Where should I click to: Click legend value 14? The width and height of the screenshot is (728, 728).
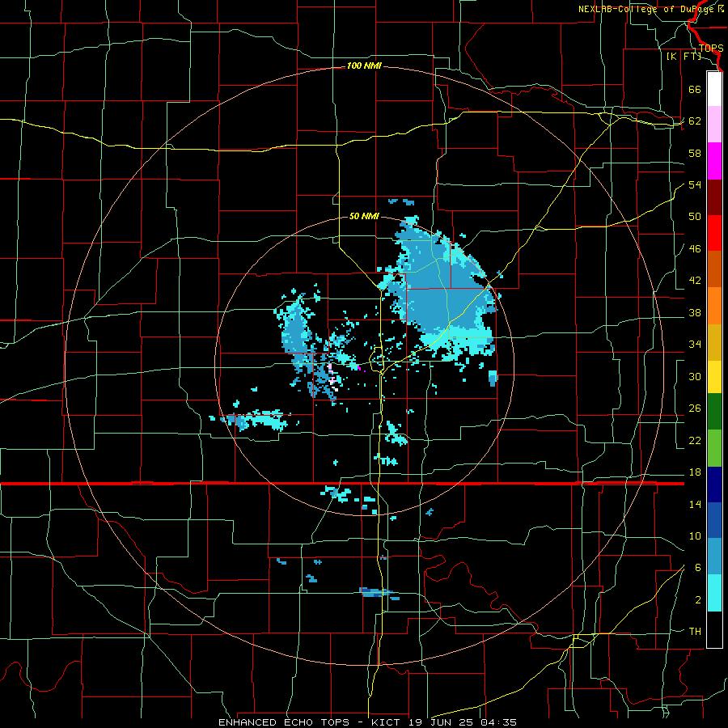(x=695, y=504)
